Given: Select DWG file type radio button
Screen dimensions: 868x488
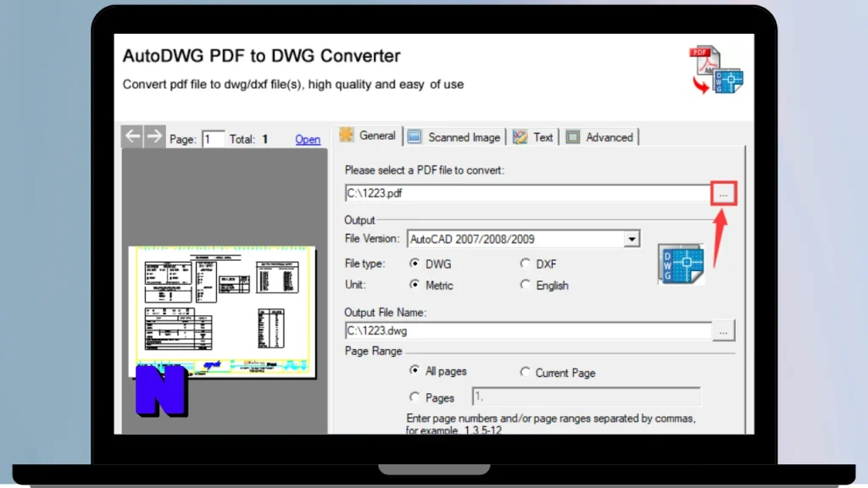Looking at the screenshot, I should coord(414,263).
